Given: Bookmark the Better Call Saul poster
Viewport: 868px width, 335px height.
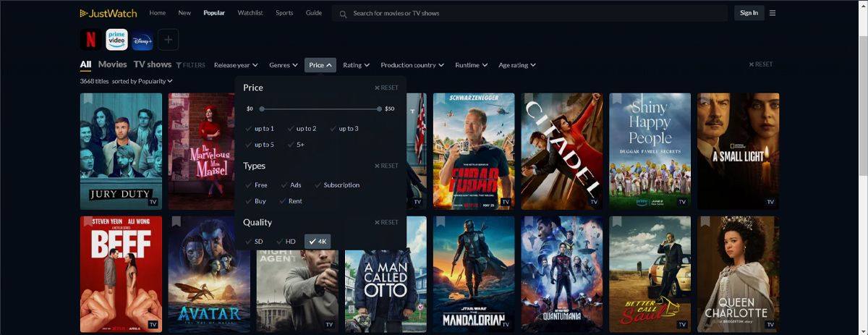Looking at the screenshot, I should [x=617, y=221].
